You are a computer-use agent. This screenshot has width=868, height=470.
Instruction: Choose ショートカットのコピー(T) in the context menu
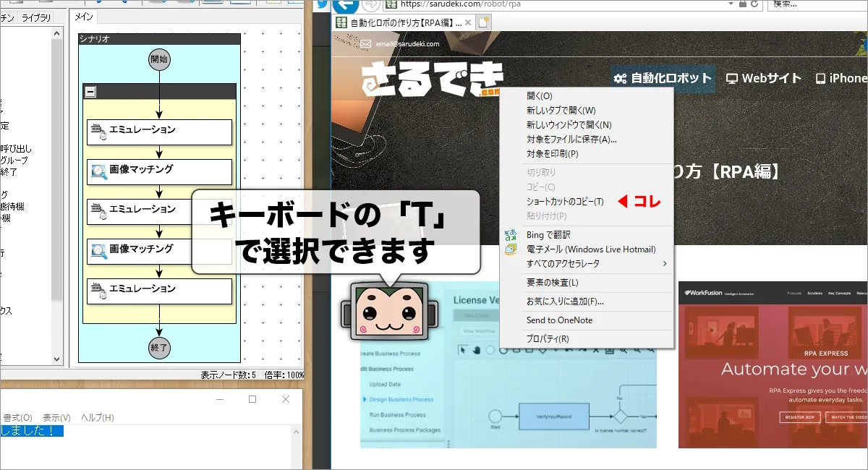(x=587, y=202)
